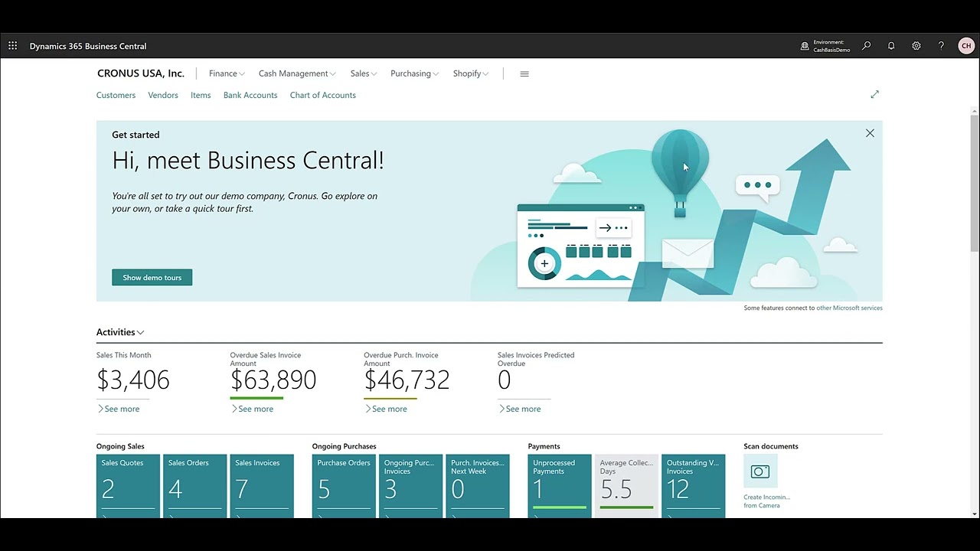Viewport: 980px width, 551px height.
Task: See more under Sales This Month
Action: tap(119, 409)
